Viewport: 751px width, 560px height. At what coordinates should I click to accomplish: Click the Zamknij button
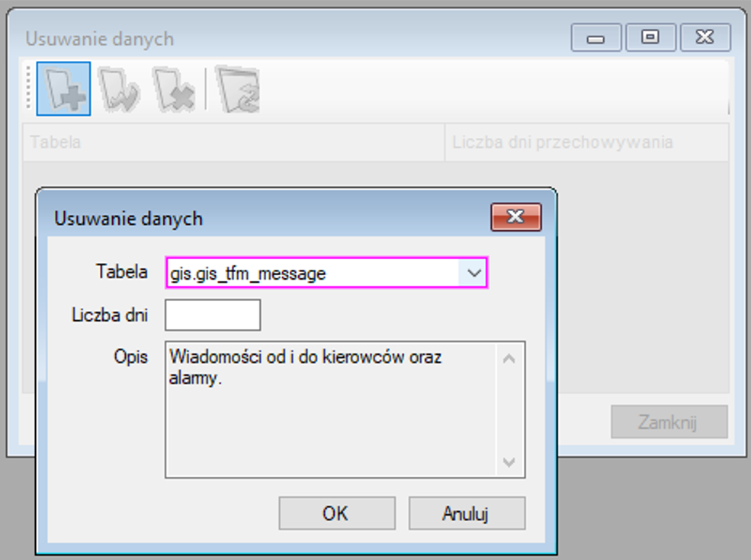pyautogui.click(x=669, y=421)
